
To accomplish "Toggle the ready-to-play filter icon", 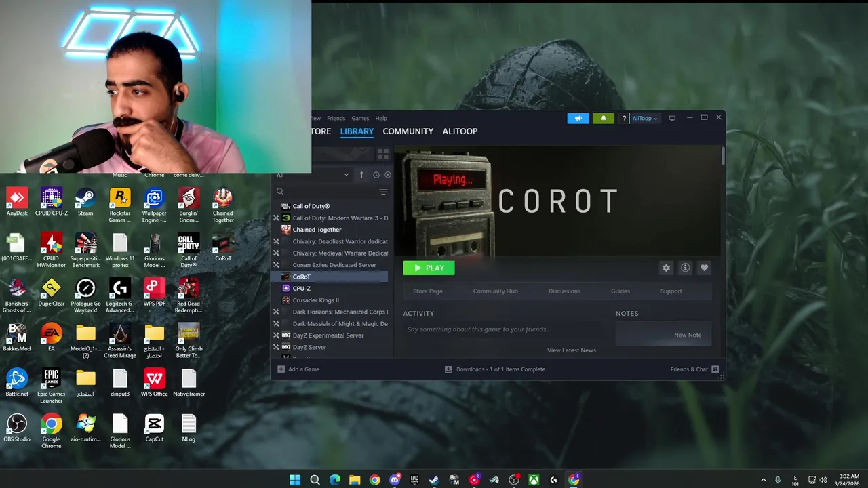I will point(388,175).
